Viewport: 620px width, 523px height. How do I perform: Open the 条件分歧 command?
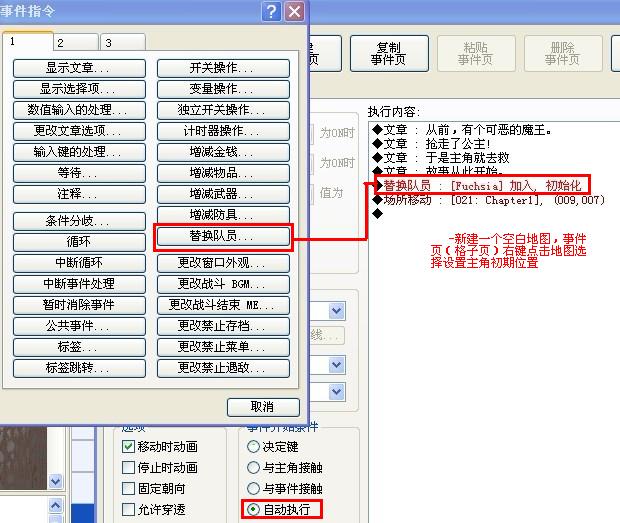(x=79, y=221)
